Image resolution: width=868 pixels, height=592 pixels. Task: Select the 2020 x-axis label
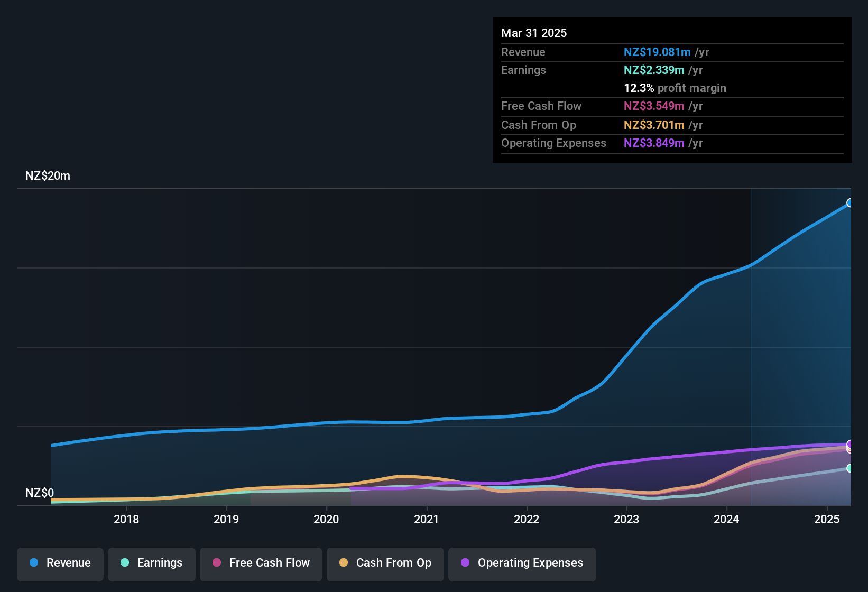click(326, 520)
